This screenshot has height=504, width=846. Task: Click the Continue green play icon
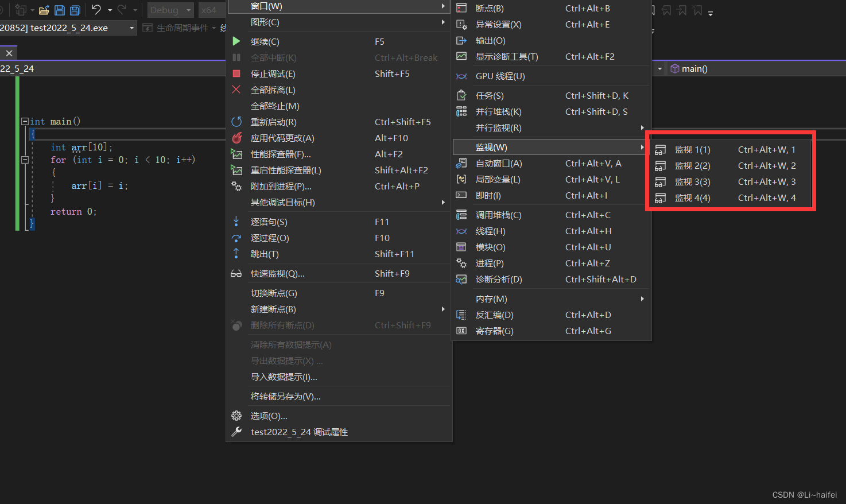pyautogui.click(x=236, y=41)
